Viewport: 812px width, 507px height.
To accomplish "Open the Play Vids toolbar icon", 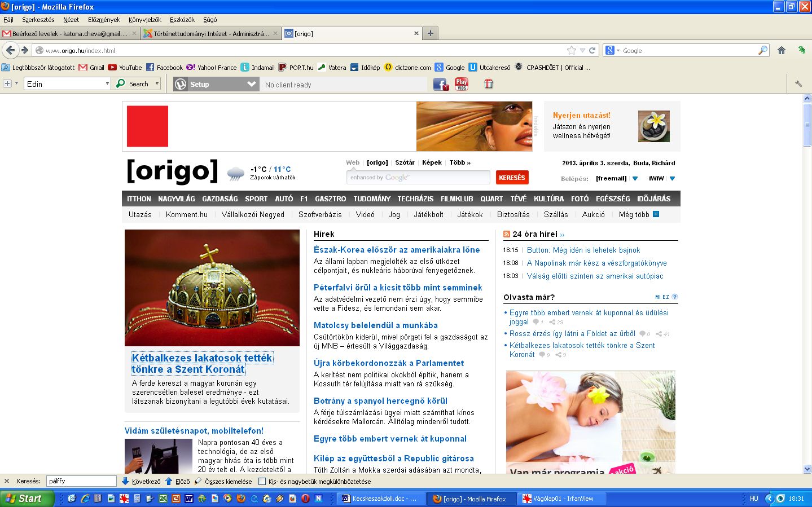I will click(x=462, y=84).
